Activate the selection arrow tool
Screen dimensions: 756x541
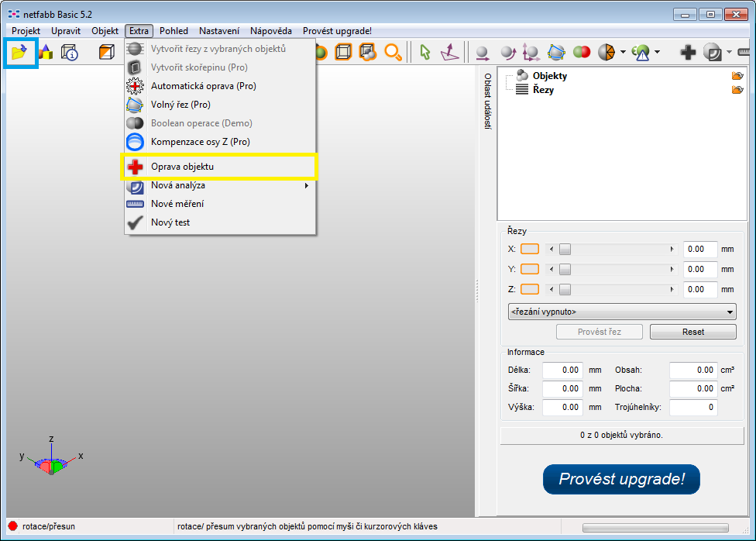pos(424,52)
